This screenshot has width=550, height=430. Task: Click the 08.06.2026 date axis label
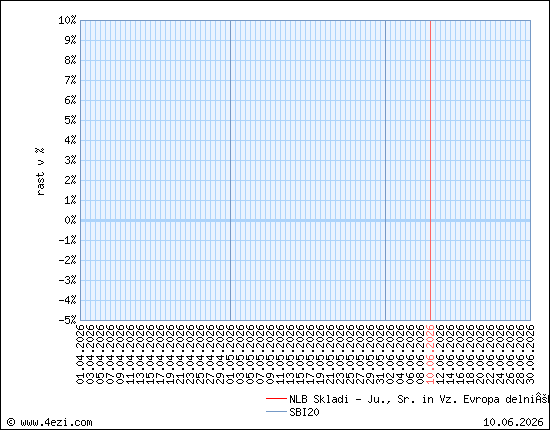(x=421, y=354)
